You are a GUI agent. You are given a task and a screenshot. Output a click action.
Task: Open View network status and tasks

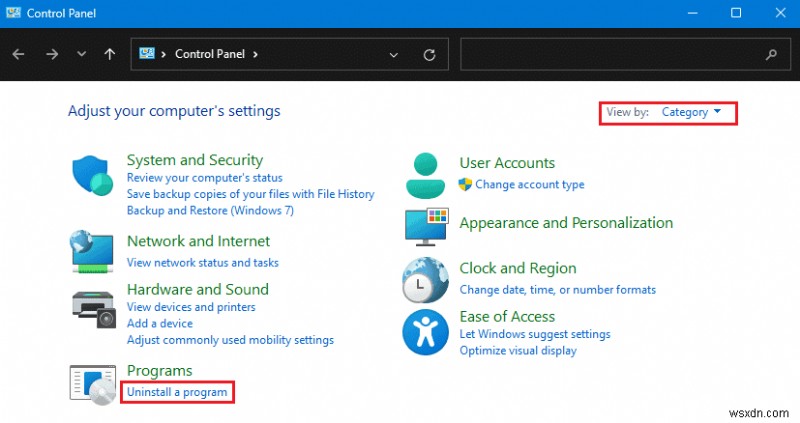[203, 263]
